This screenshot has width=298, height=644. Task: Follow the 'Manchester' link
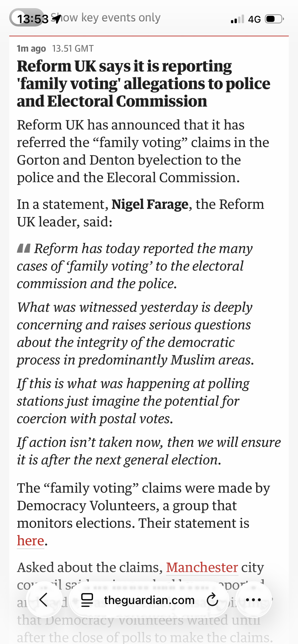point(202,567)
